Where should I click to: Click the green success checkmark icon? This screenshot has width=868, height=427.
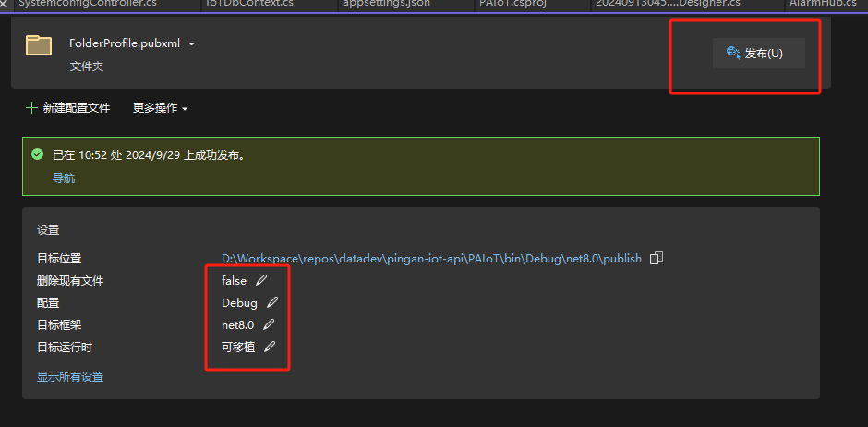[37, 154]
